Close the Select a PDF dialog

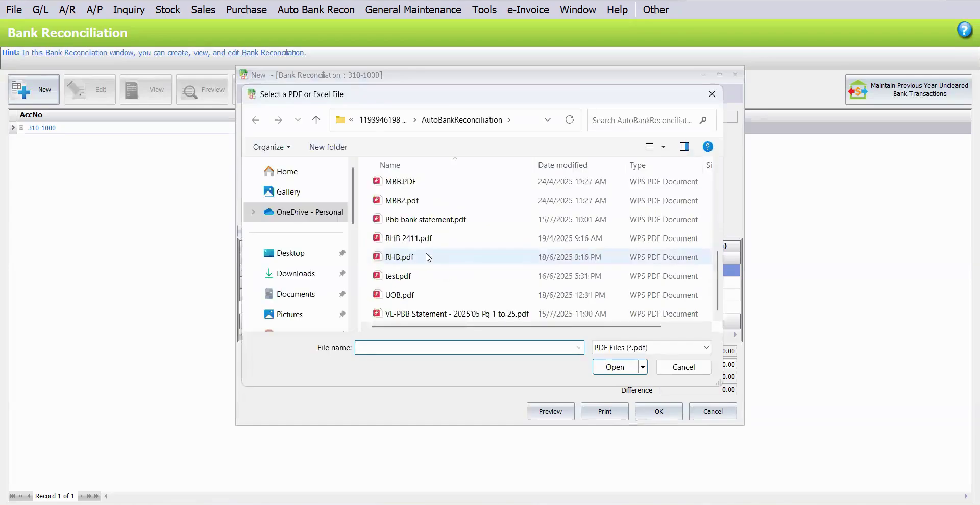712,94
